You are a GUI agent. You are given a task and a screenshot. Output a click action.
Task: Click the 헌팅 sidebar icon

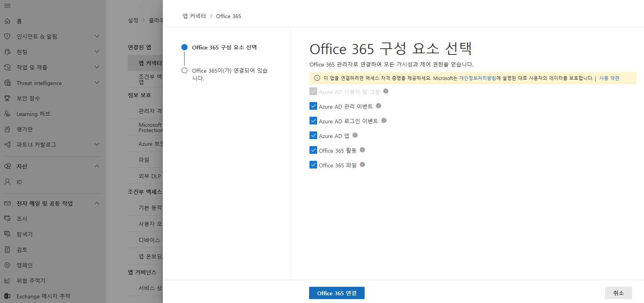tap(7, 52)
